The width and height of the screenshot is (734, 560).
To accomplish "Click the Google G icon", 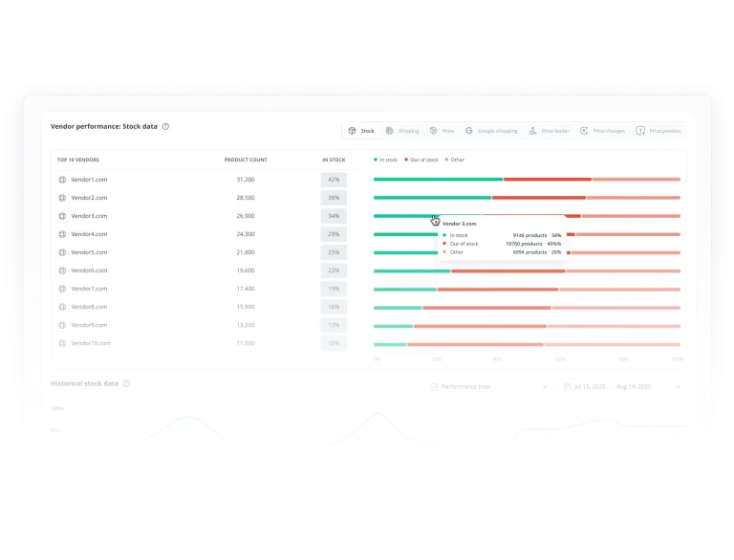I will 469,131.
